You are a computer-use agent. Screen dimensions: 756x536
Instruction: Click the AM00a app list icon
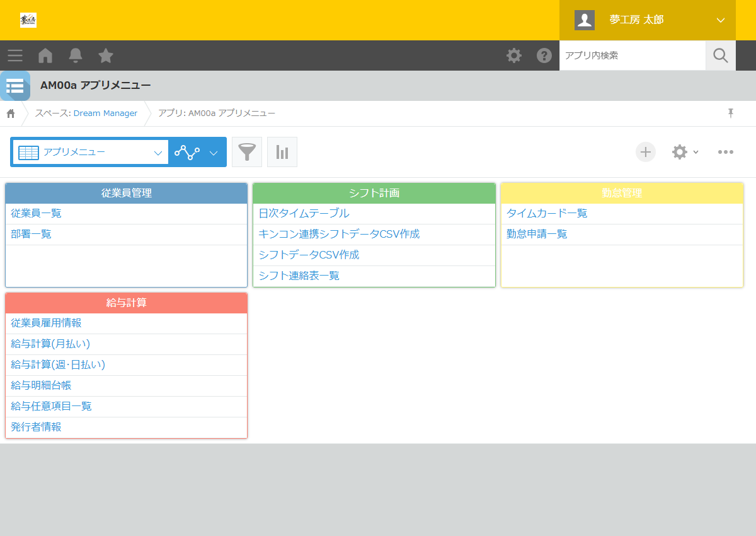(x=15, y=86)
